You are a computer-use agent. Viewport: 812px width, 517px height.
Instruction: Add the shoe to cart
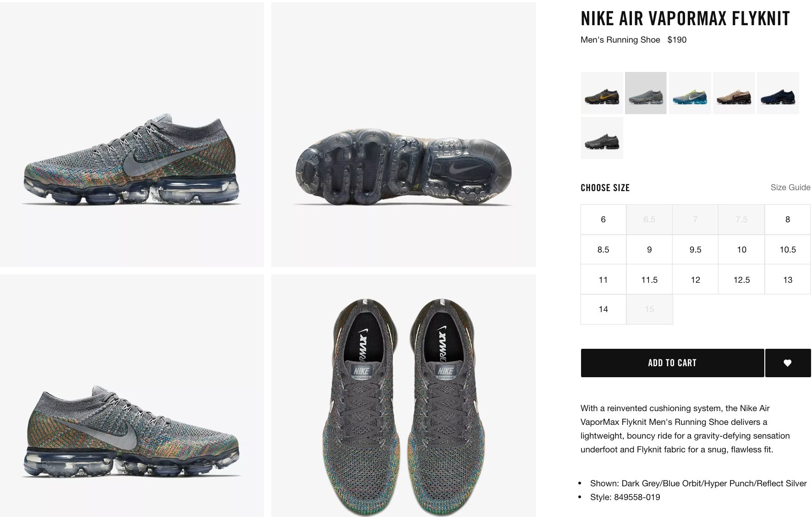pyautogui.click(x=672, y=363)
